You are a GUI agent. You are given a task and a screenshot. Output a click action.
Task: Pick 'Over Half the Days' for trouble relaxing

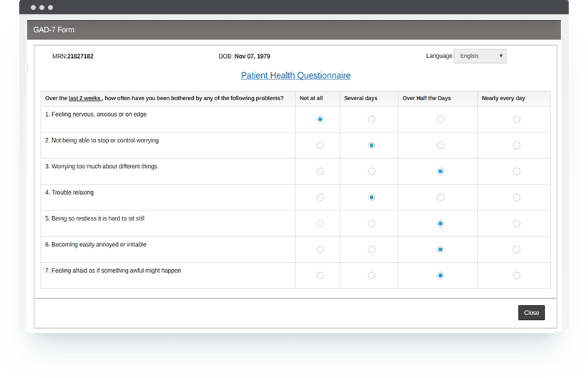tap(440, 198)
